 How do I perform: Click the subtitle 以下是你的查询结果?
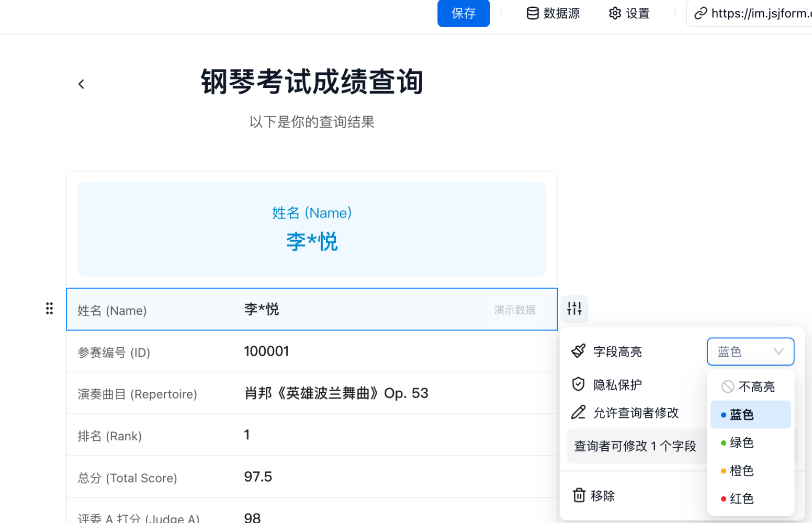click(x=312, y=122)
